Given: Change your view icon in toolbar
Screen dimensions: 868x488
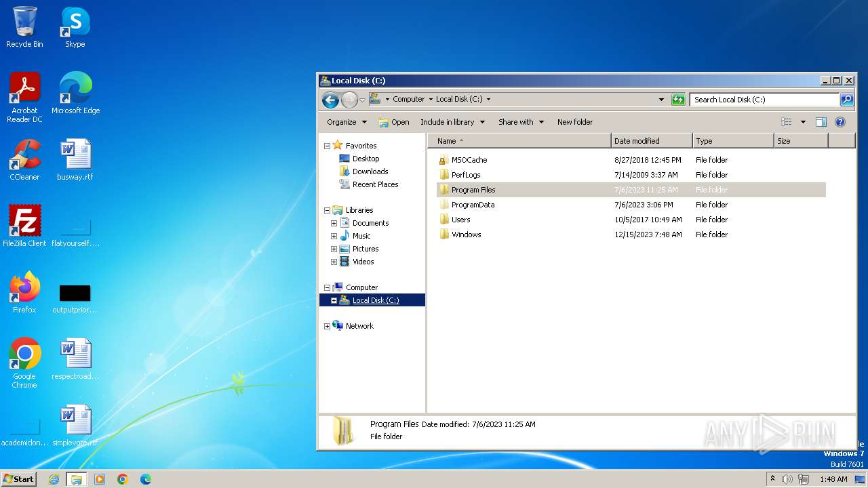Looking at the screenshot, I should (x=787, y=122).
